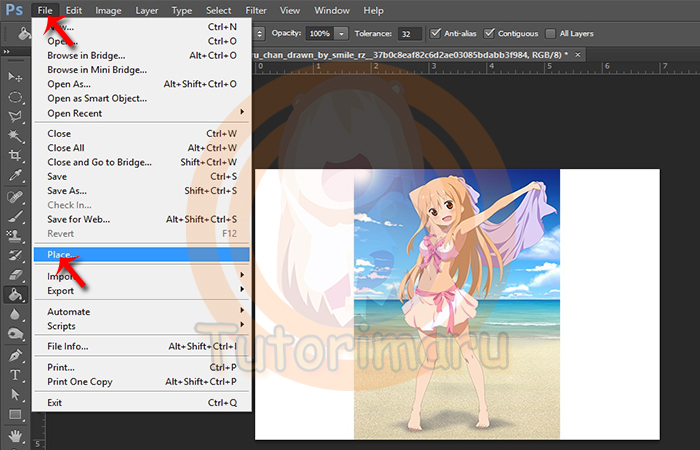This screenshot has height=450, width=700.
Task: Choose Place... from File menu
Action: click(x=142, y=254)
